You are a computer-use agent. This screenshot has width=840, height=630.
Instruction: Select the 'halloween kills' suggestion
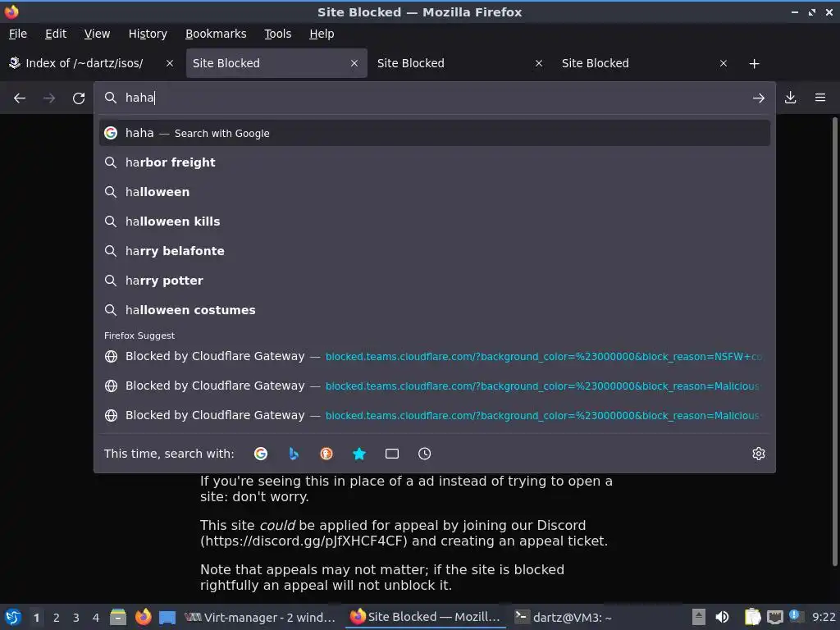pos(435,221)
